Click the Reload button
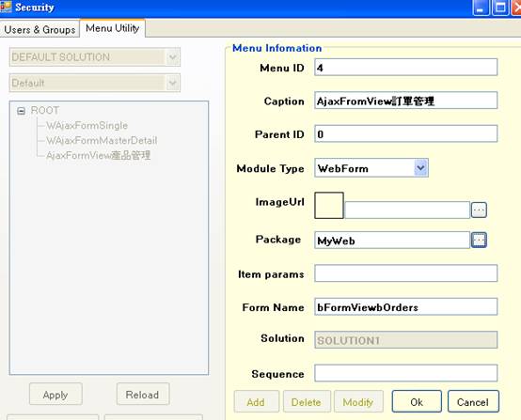This screenshot has width=521, height=420. point(143,395)
